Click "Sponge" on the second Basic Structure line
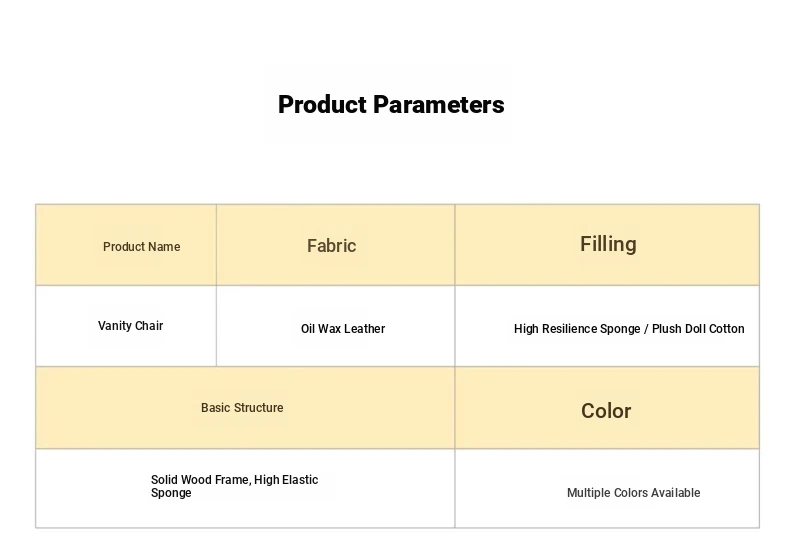 (171, 493)
